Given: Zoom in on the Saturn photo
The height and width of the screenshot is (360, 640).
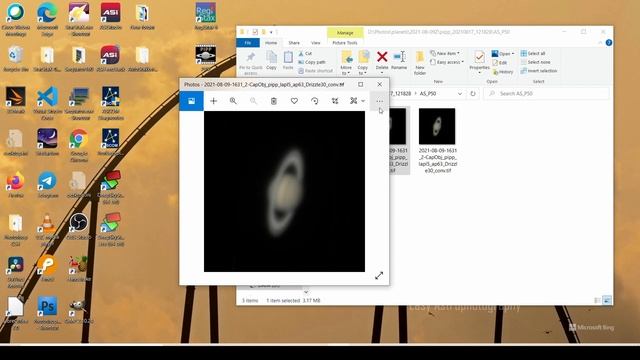Looking at the screenshot, I should (233, 101).
